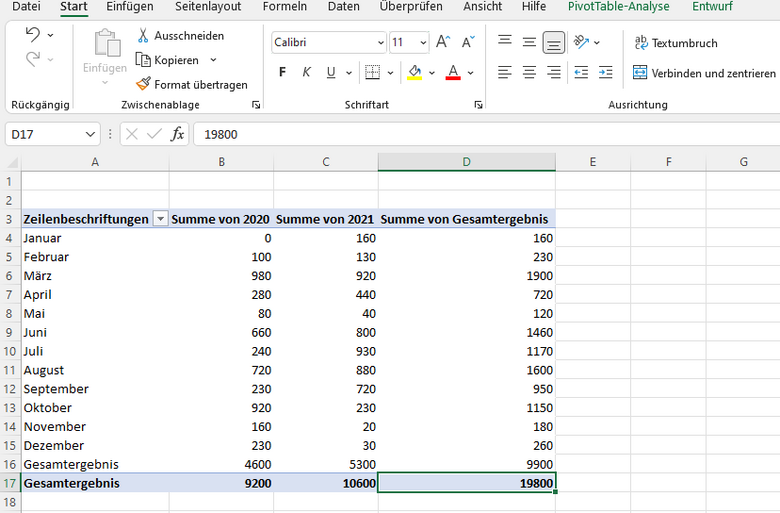Toggle Textumbruch wrap text
This screenshot has height=513, width=780.
[x=675, y=43]
